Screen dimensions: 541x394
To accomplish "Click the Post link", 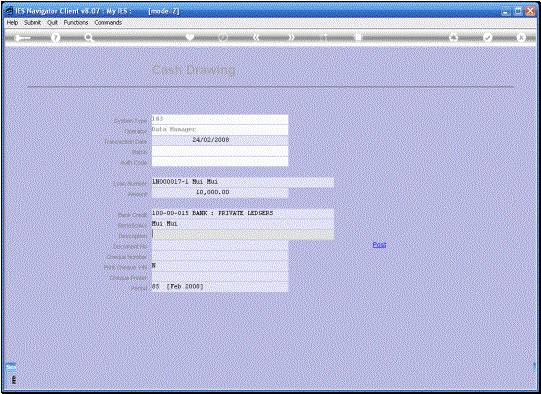I will [379, 245].
